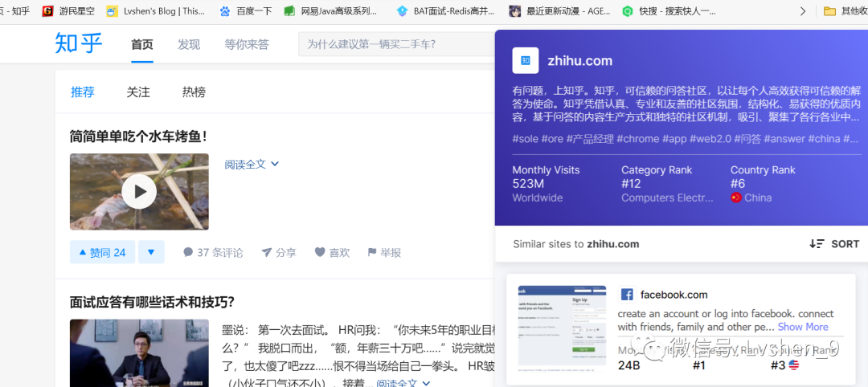
Task: Select the 推荐 feed tab
Action: pyautogui.click(x=83, y=92)
